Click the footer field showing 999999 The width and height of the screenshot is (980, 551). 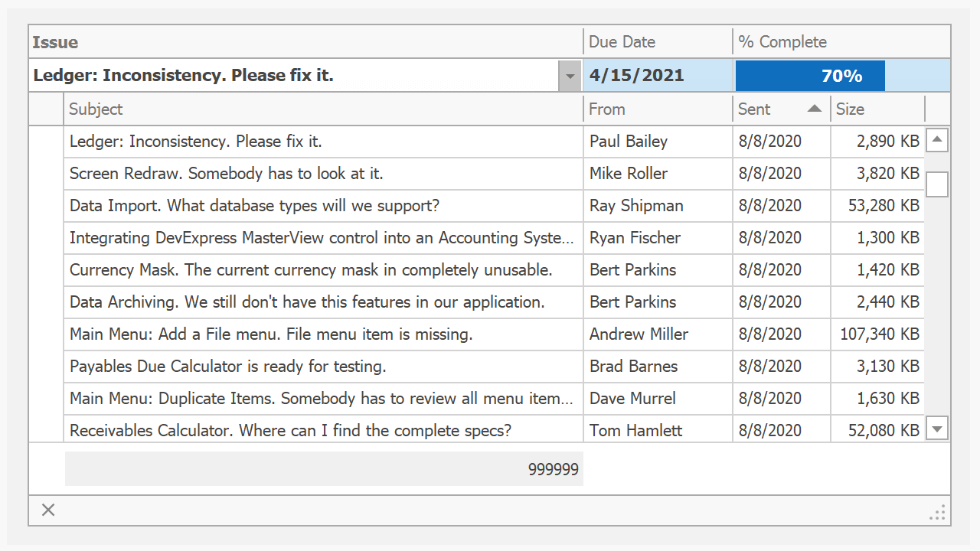(x=324, y=469)
